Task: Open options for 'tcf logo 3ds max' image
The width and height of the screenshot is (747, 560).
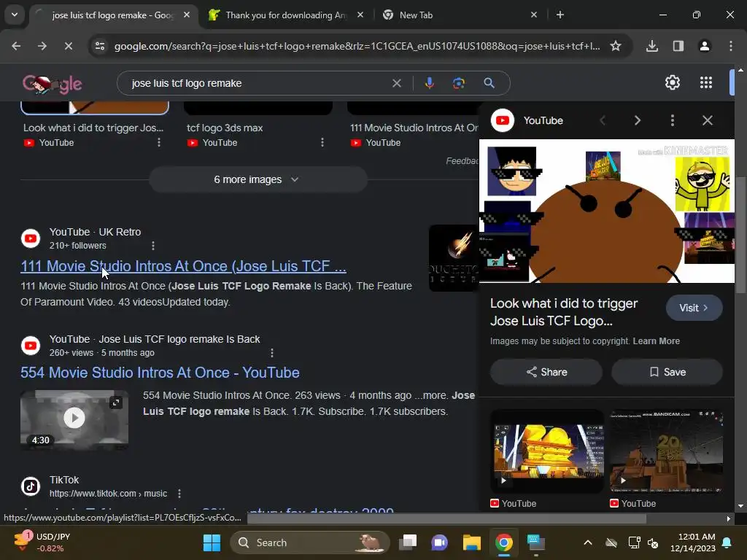Action: click(322, 142)
